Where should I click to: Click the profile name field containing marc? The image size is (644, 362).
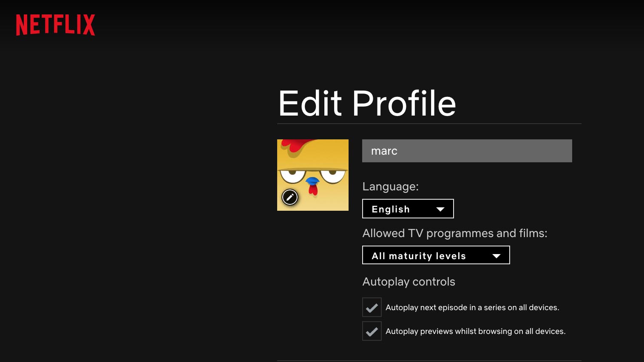tap(467, 151)
